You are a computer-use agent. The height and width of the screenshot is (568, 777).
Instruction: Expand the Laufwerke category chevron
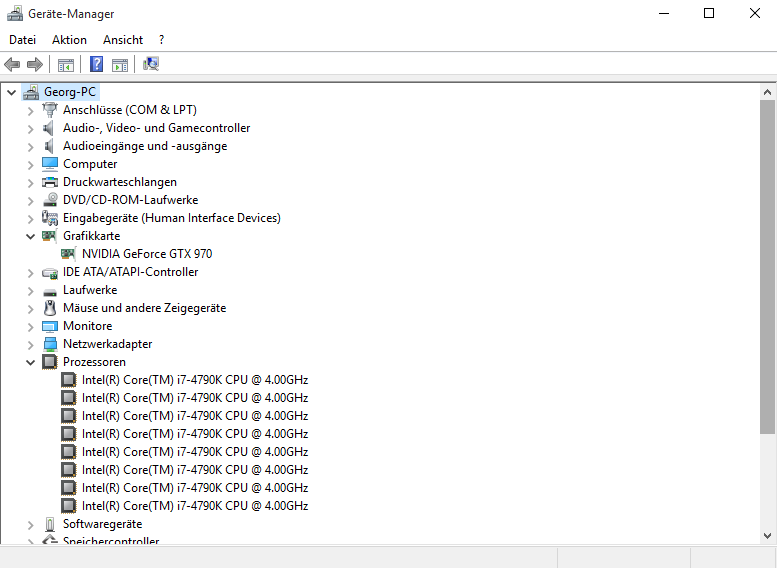tap(30, 290)
